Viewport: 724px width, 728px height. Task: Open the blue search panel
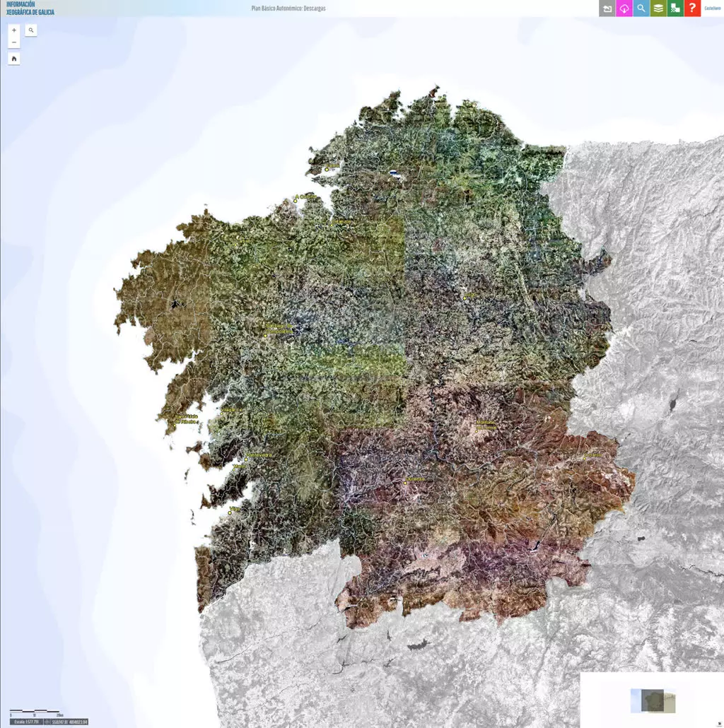pyautogui.click(x=641, y=8)
